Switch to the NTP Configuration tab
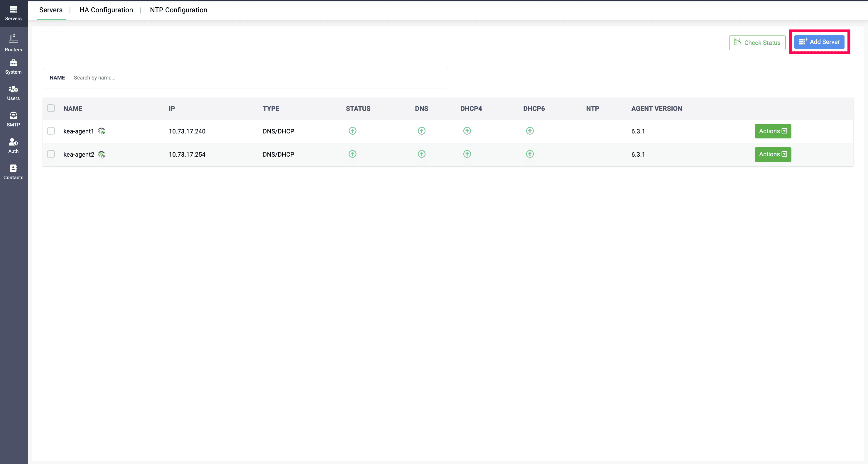 pos(179,10)
